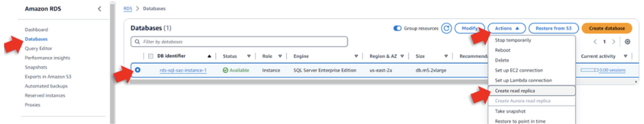The image size is (644, 124).
Task: Click the Databases breadcrumb text
Action: pos(154,9)
